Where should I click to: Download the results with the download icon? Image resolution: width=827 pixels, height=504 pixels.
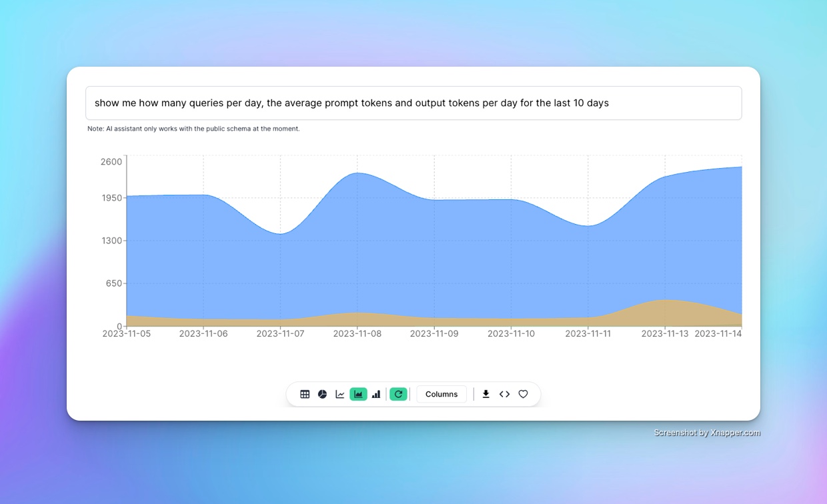click(x=486, y=394)
